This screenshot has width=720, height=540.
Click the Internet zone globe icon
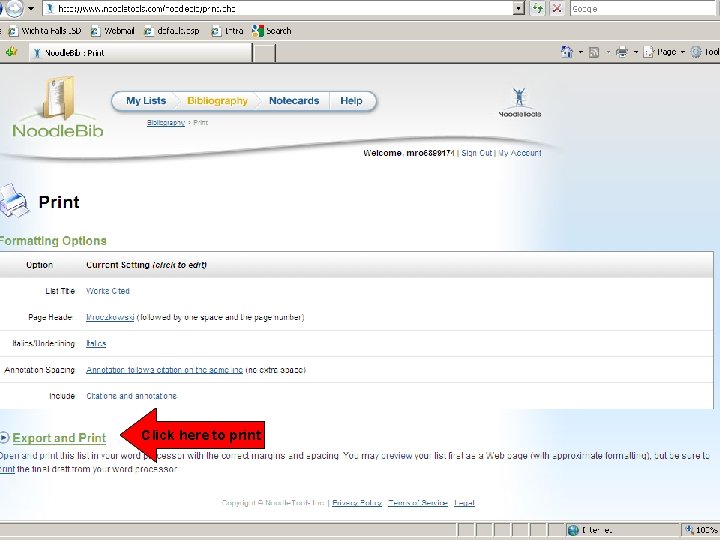pyautogui.click(x=573, y=530)
